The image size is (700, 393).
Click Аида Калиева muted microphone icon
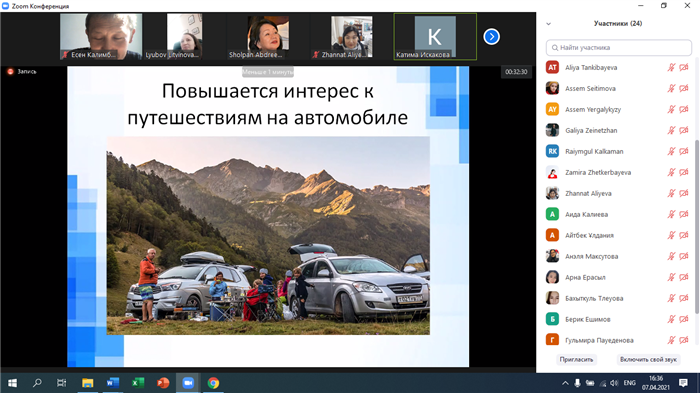point(671,214)
